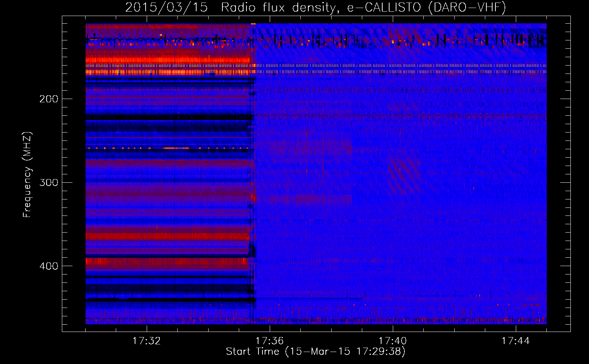Click the 17:44 time tick label
This screenshot has height=364, width=589.
[x=515, y=341]
